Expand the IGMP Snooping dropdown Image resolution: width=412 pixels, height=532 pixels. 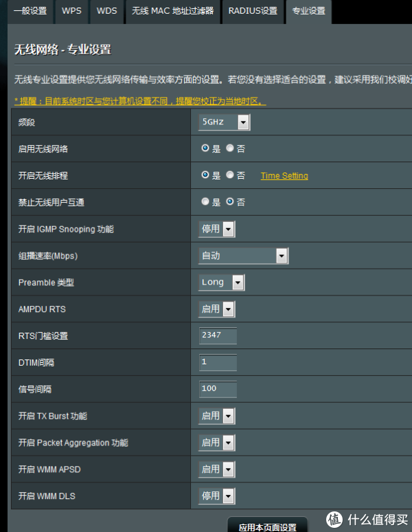tap(217, 229)
